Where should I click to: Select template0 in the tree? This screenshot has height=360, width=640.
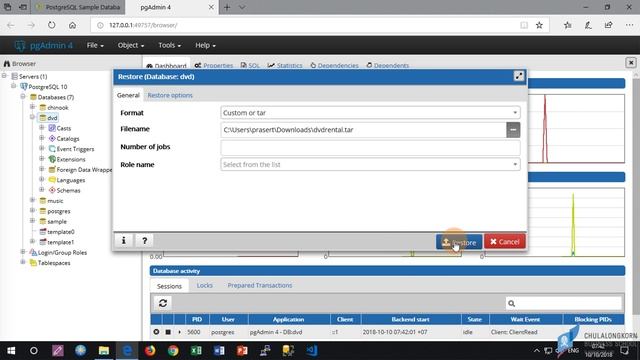tap(60, 231)
